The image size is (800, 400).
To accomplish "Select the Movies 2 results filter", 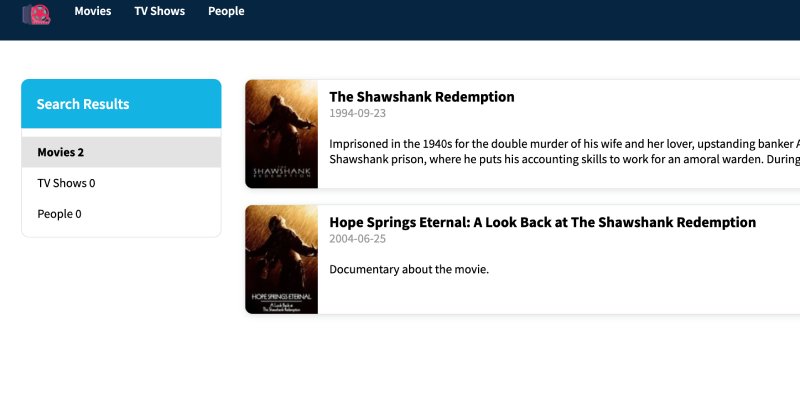I will point(121,152).
